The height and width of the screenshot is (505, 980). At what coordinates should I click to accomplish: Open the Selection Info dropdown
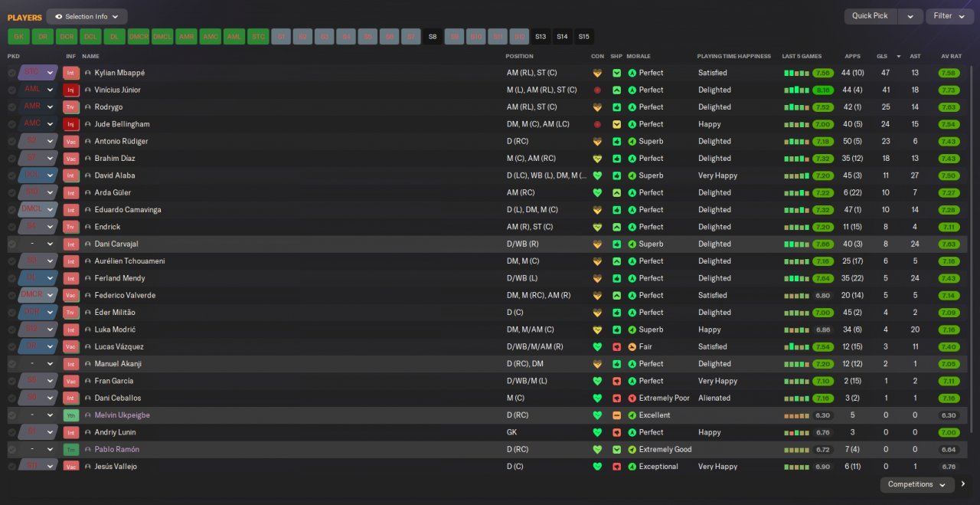(87, 16)
